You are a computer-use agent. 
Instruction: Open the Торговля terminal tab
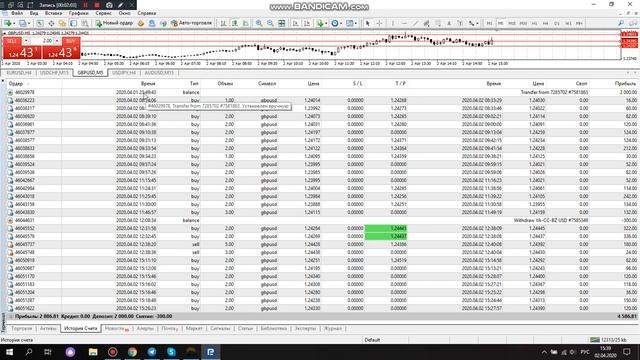pyautogui.click(x=21, y=328)
